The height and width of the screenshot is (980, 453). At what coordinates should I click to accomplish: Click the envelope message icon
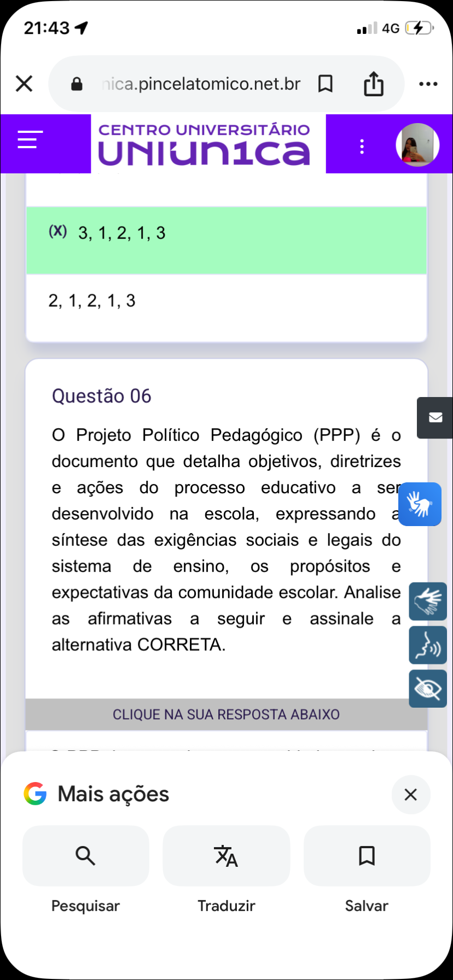(435, 418)
